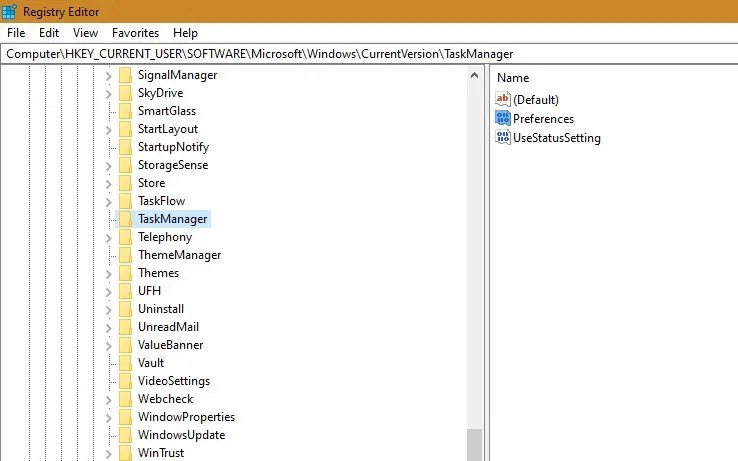Select the SkyDrive folder icon

[125, 93]
